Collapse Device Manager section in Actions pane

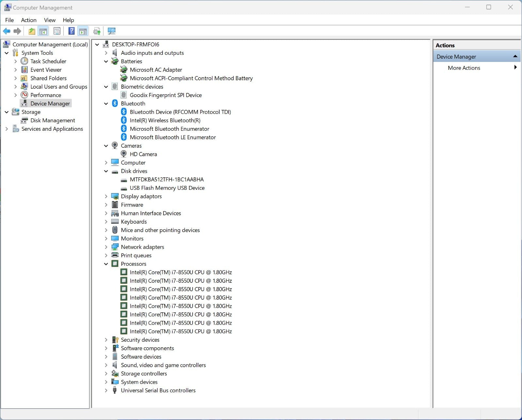point(515,56)
